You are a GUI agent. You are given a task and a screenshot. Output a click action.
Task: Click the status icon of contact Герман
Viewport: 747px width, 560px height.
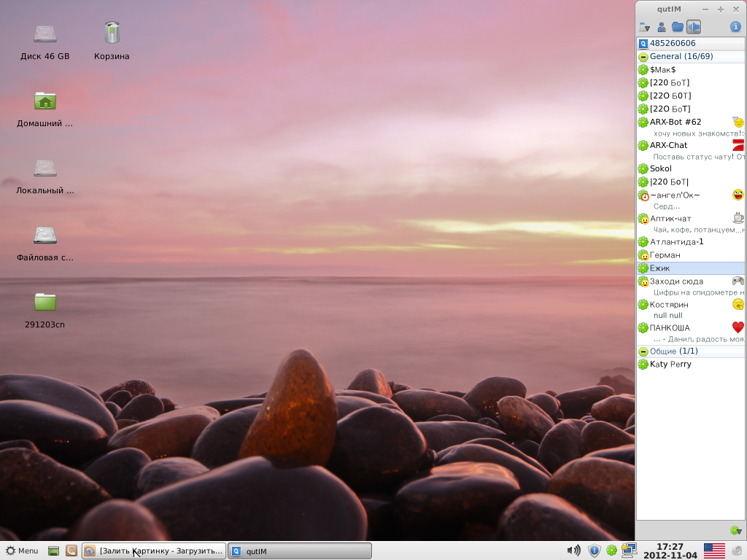643,256
